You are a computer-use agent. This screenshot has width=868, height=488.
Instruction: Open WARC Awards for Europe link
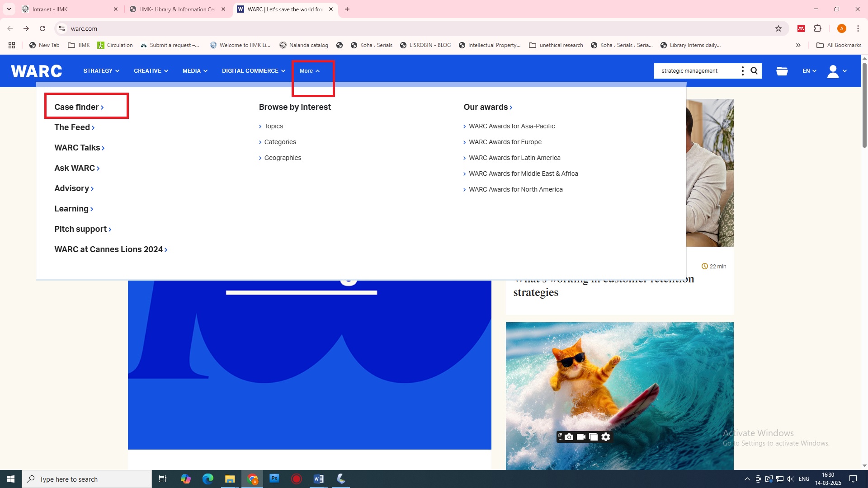click(505, 142)
